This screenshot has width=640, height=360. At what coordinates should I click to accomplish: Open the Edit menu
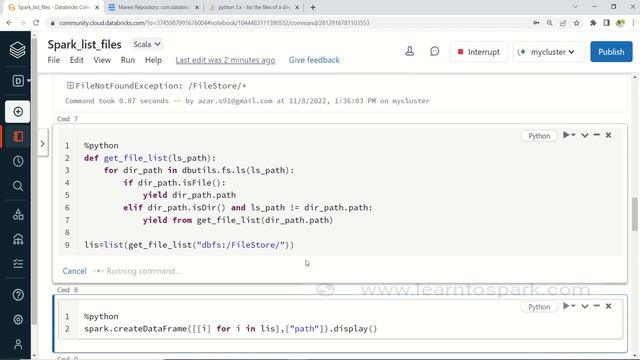point(76,60)
